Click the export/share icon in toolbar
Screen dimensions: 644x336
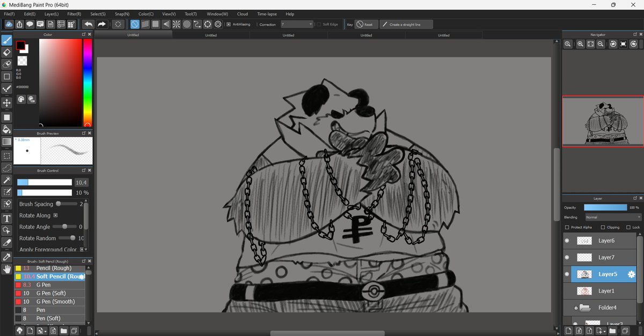(19, 24)
